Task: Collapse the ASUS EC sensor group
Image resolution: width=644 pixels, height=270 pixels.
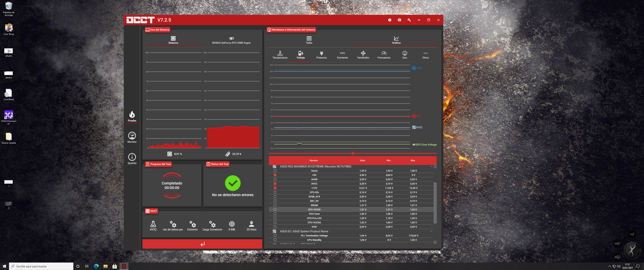Action: pyautogui.click(x=431, y=231)
